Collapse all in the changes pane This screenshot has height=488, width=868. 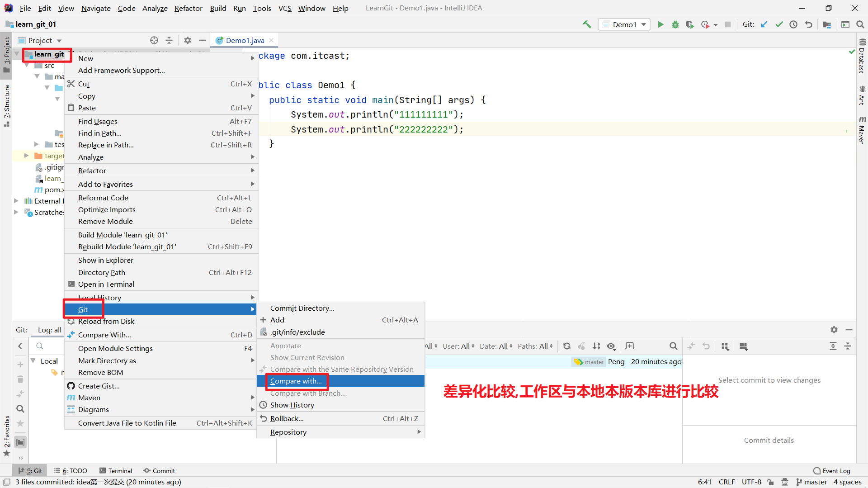tap(848, 346)
